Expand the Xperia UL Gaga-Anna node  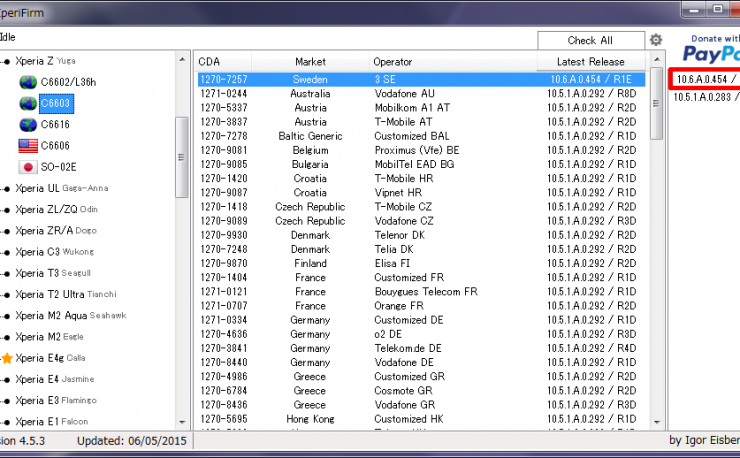coord(6,189)
